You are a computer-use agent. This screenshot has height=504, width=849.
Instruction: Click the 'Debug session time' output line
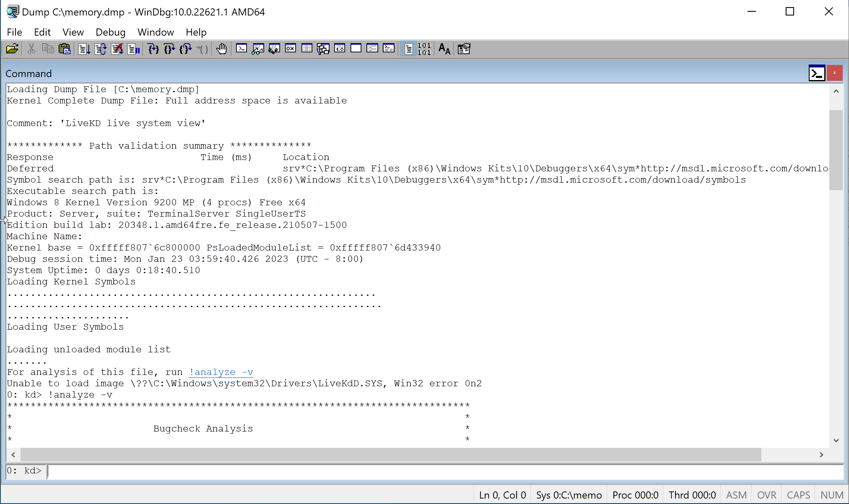tap(185, 259)
